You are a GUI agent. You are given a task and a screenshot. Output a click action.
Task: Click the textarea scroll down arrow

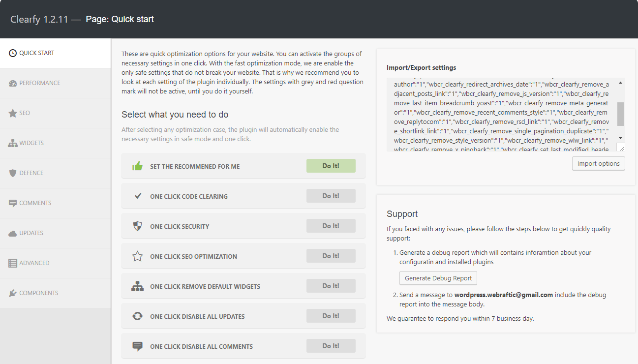pos(620,138)
